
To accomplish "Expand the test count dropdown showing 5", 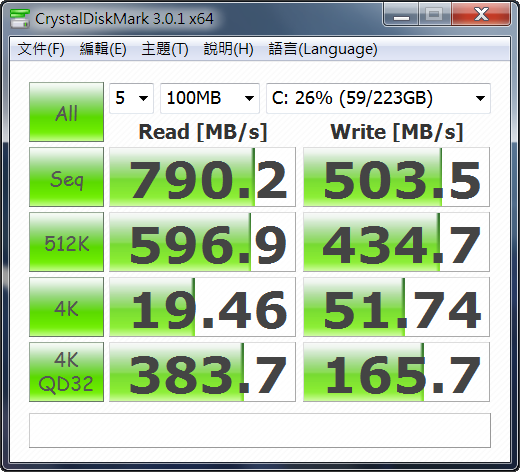I will click(x=131, y=98).
